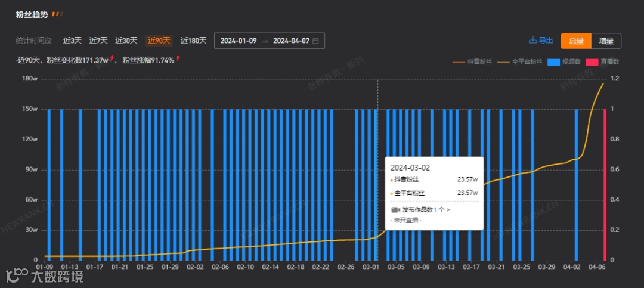
Task: Toggle the 抖音粉丝 legend series
Action: [x=472, y=62]
